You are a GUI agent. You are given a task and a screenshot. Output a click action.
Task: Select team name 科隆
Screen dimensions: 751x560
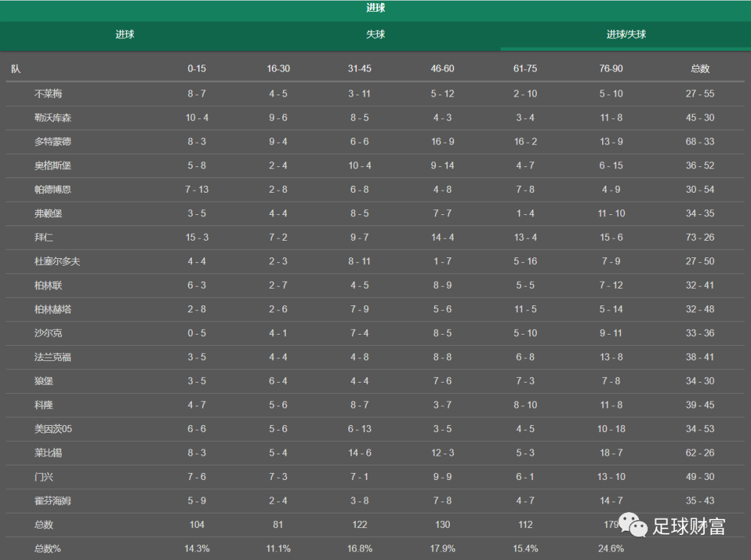point(44,406)
